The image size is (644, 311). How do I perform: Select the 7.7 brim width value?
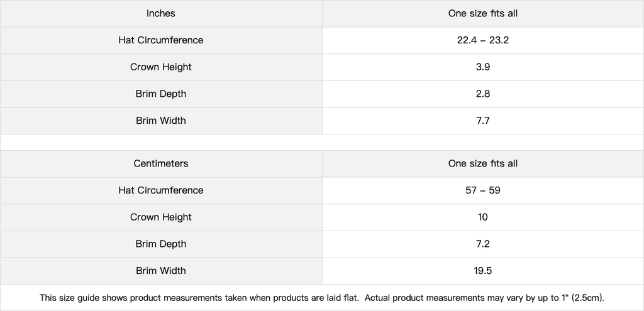[483, 121]
